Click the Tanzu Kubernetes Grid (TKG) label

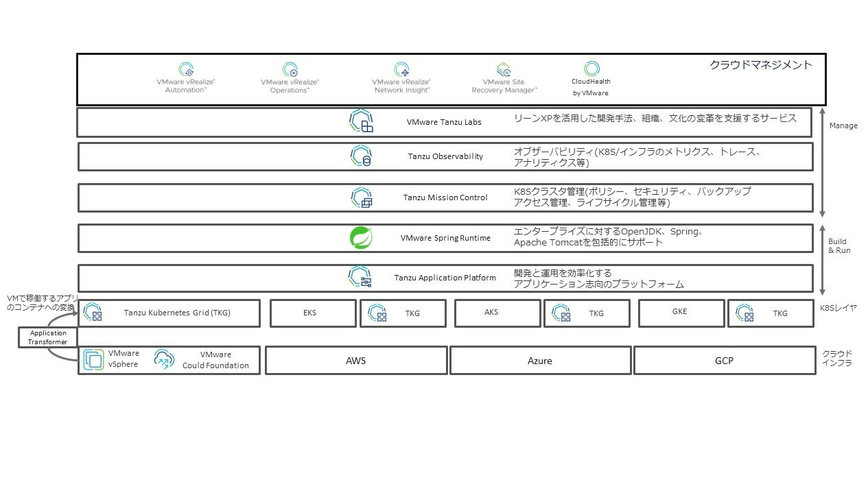[177, 313]
